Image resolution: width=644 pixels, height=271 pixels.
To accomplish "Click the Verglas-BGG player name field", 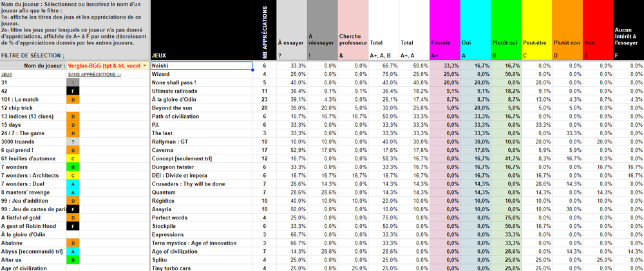I will click(x=103, y=66).
